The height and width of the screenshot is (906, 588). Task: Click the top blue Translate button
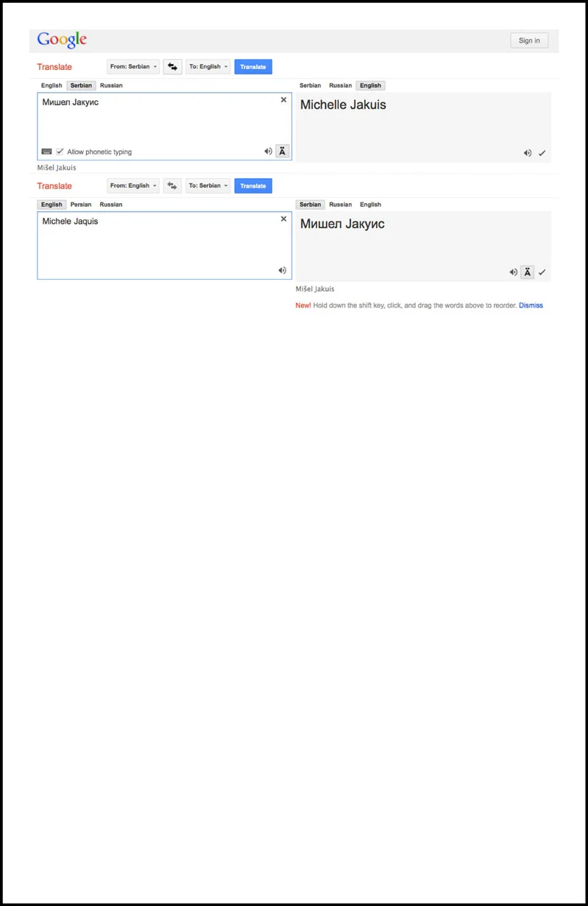point(253,67)
